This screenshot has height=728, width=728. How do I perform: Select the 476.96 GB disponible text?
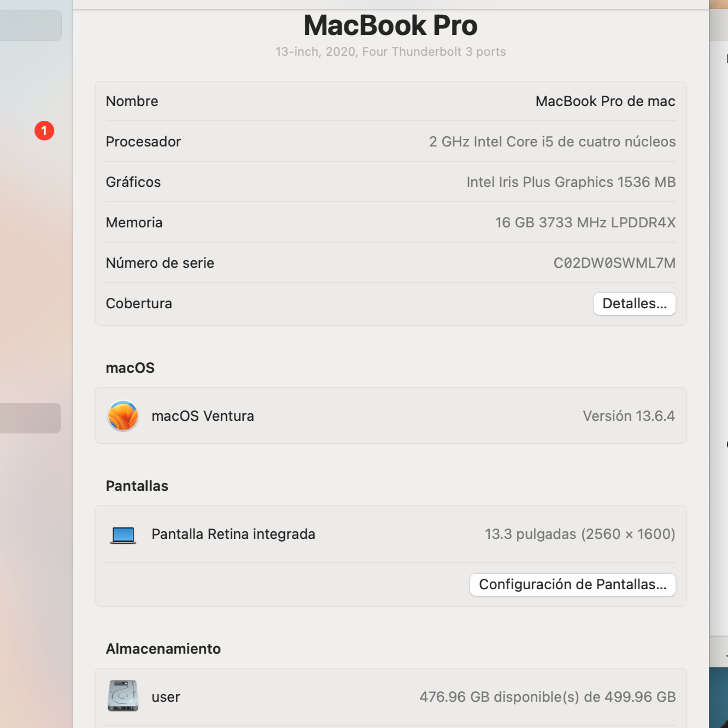pyautogui.click(x=548, y=697)
